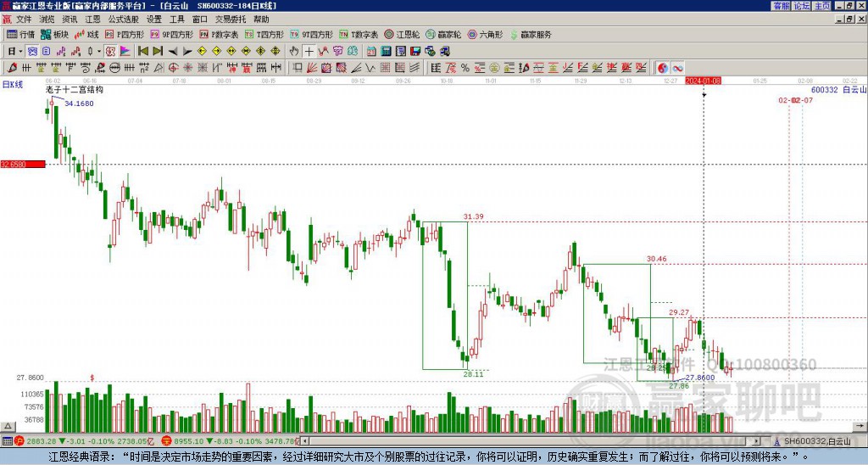Click the infinity symbol icon
The height and width of the screenshot is (465, 868).
tap(677, 68)
